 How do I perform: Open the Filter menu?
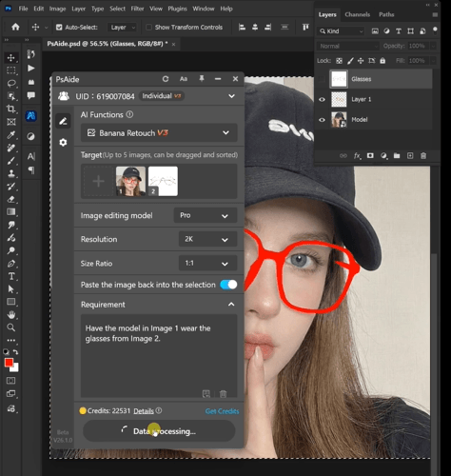tap(137, 9)
